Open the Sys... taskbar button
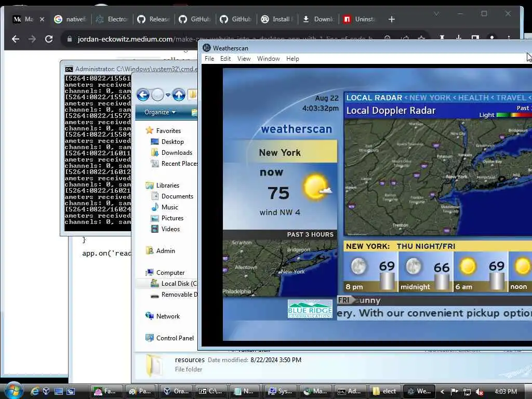 (x=281, y=391)
